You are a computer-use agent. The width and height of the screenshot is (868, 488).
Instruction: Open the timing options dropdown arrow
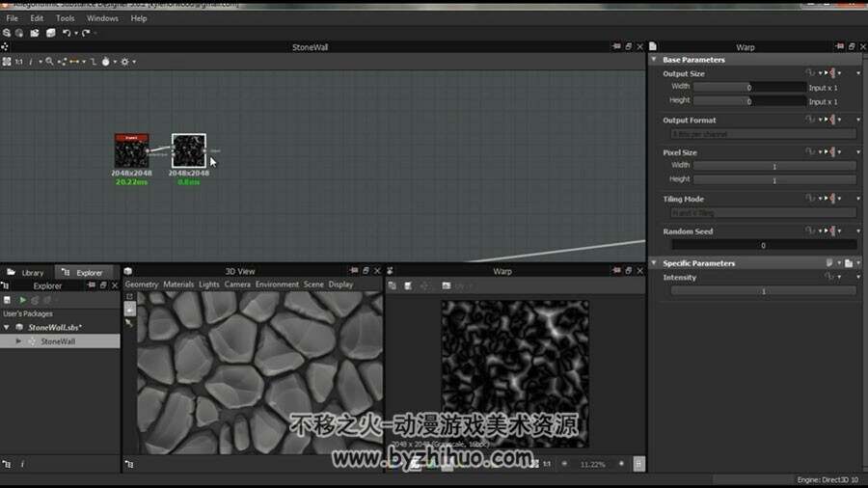pos(115,62)
